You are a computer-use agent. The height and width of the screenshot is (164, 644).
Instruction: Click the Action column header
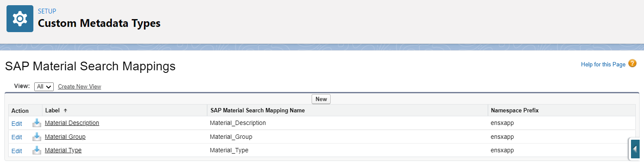point(20,111)
